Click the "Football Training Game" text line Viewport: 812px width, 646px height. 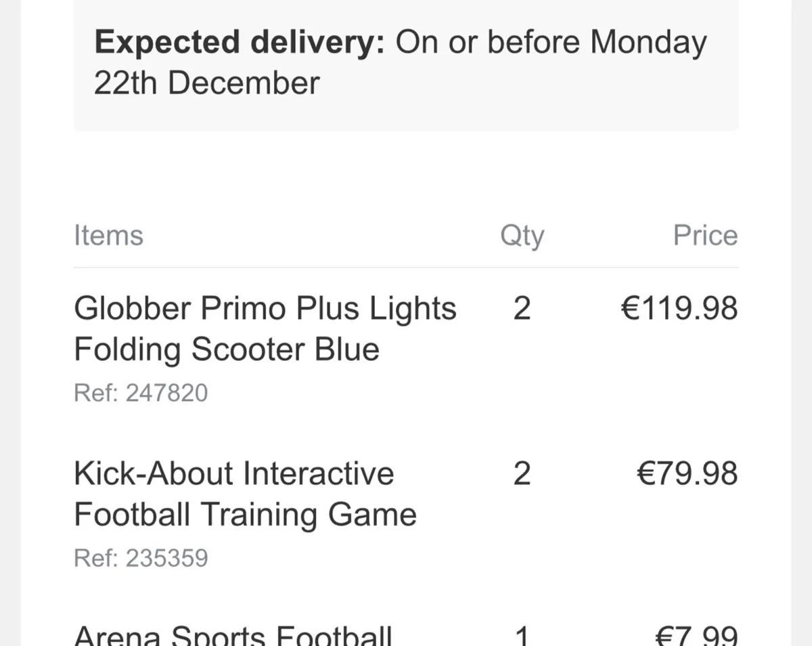tap(245, 515)
